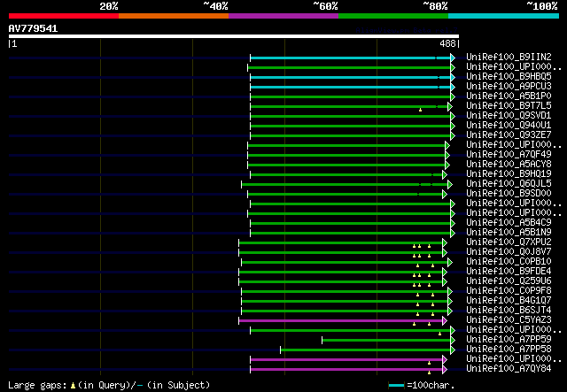Select the UniRef100_B9T7L5 label

coord(509,106)
